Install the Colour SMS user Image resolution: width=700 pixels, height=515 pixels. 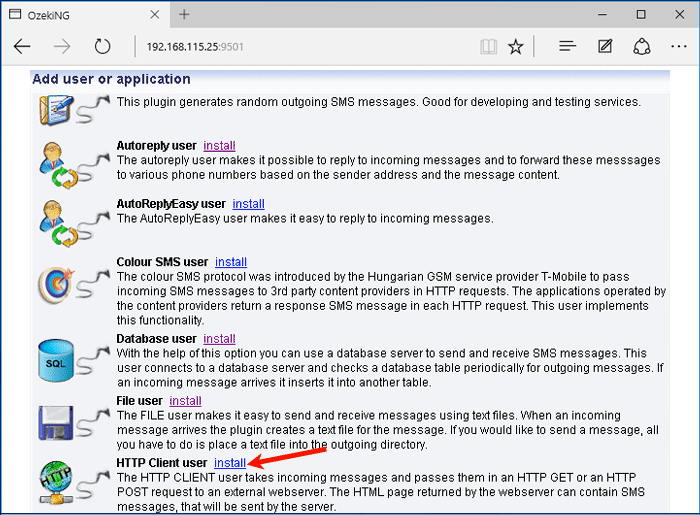pos(231,262)
